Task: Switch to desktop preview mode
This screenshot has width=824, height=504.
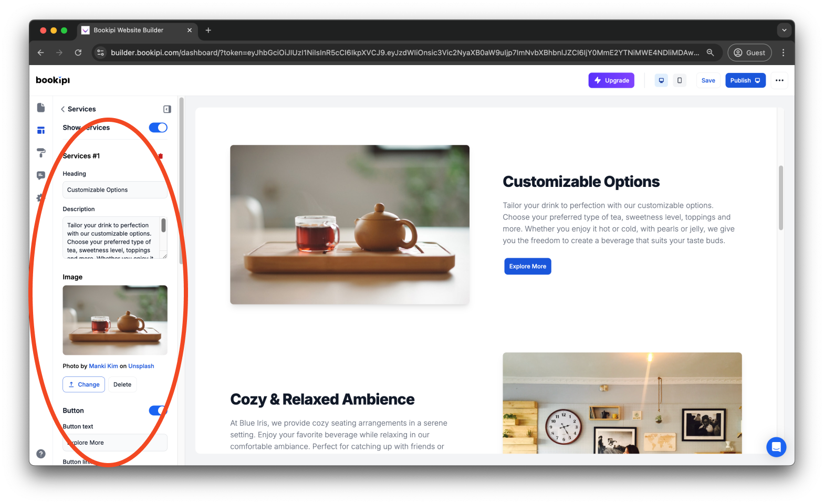Action: [x=661, y=80]
